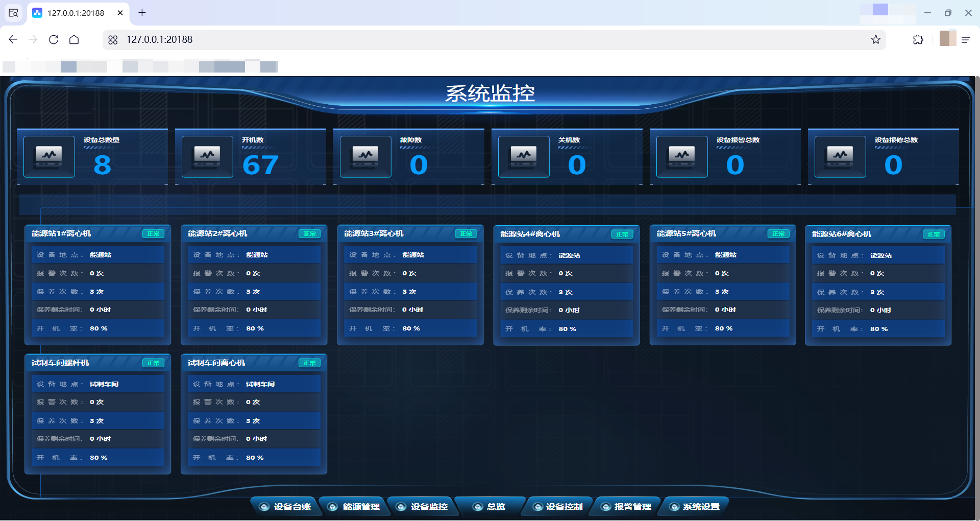Open the 能源站6#离心机 card header
Image resolution: width=980 pixels, height=521 pixels.
842,234
